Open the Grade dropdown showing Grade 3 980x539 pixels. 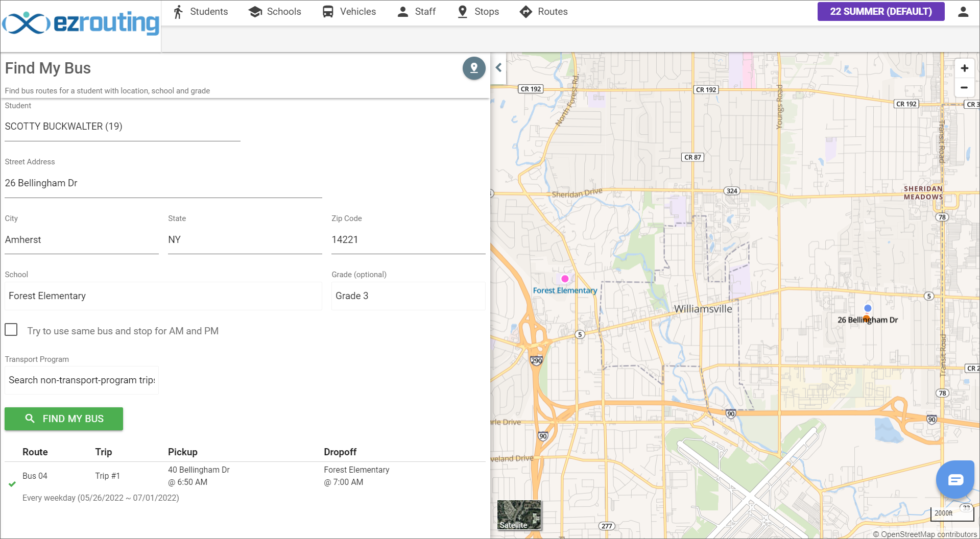point(408,296)
